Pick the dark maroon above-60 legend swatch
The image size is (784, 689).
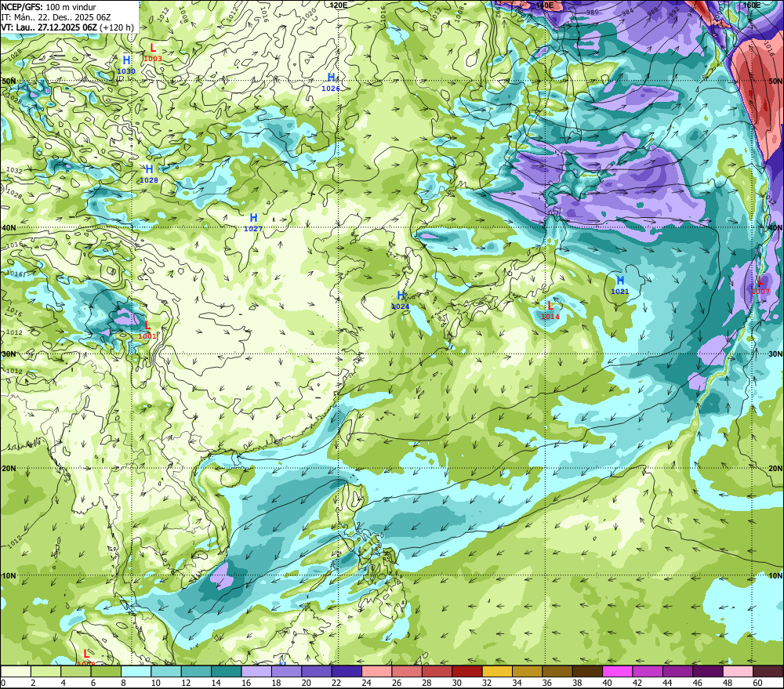click(x=768, y=672)
